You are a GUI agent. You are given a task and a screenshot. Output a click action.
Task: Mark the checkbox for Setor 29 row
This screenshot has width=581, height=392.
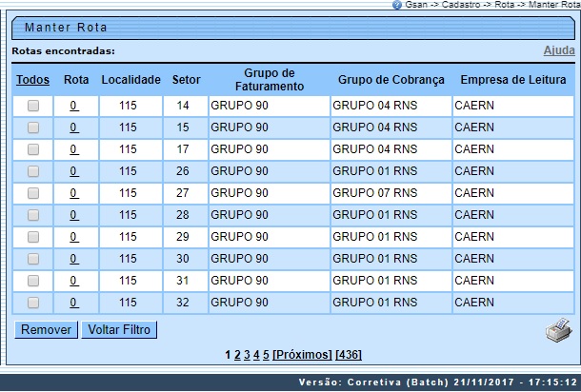33,237
